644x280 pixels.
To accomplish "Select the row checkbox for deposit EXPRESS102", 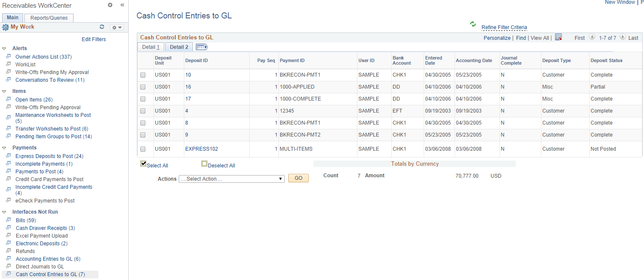I will tap(142, 149).
